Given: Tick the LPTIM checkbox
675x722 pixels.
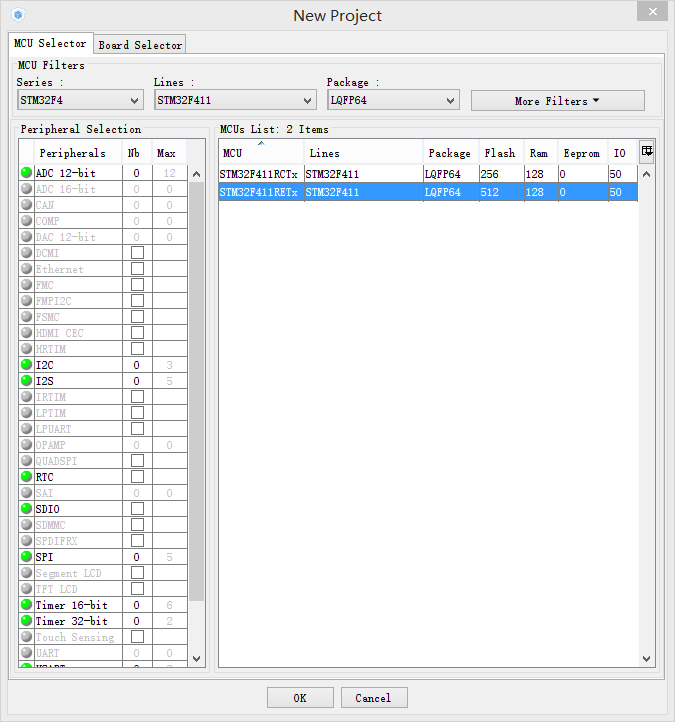Looking at the screenshot, I should point(137,413).
